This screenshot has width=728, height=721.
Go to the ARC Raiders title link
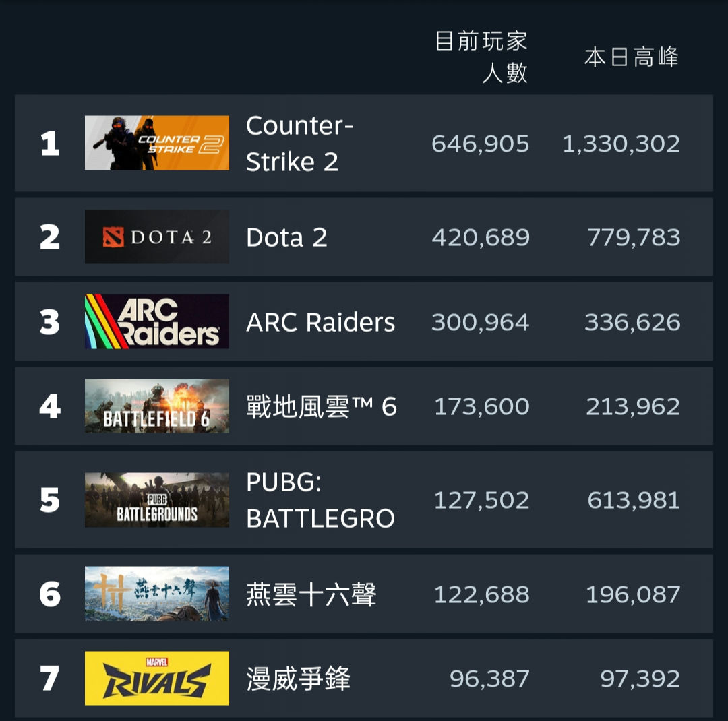click(320, 322)
